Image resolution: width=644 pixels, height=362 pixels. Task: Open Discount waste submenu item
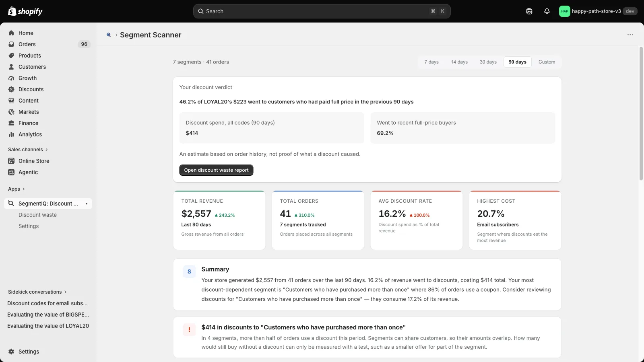37,215
